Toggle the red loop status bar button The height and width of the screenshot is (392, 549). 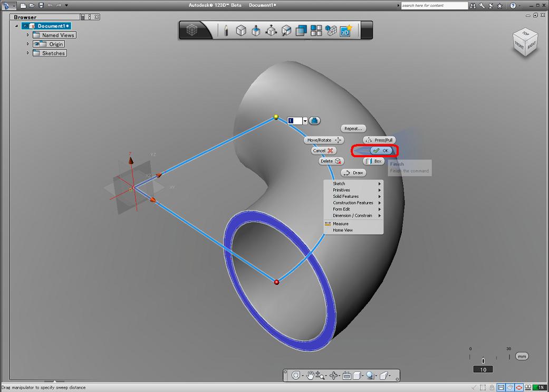519,387
